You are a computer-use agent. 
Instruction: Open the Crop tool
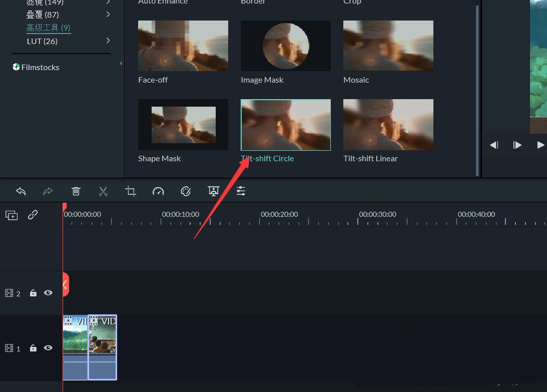point(130,191)
